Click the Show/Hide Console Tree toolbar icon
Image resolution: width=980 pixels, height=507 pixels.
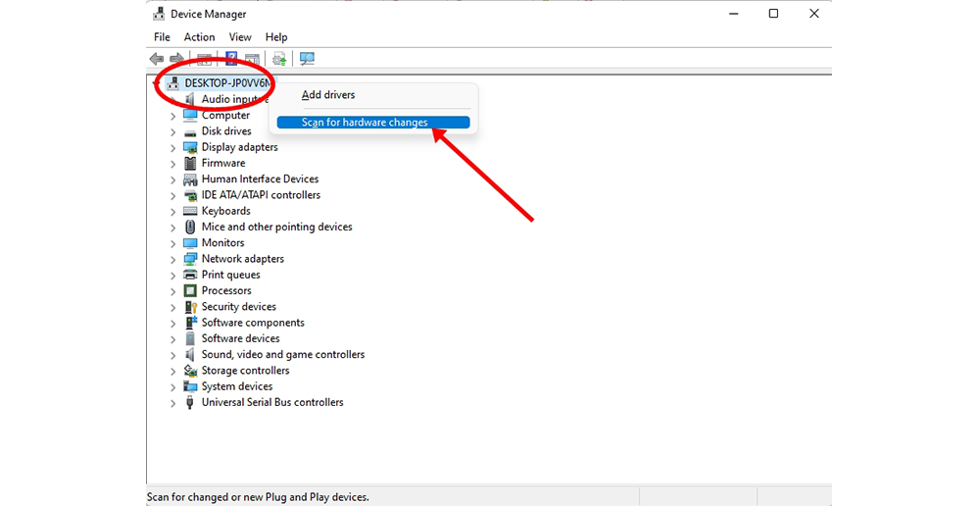click(x=205, y=59)
